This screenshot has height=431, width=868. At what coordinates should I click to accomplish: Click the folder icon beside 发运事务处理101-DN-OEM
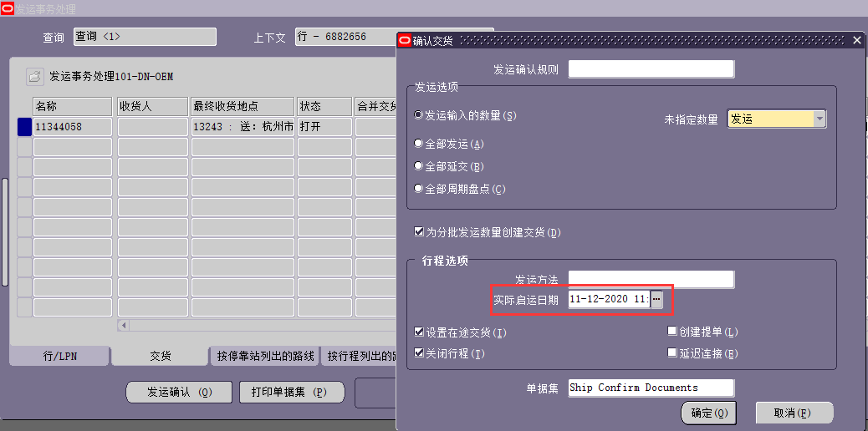click(34, 77)
